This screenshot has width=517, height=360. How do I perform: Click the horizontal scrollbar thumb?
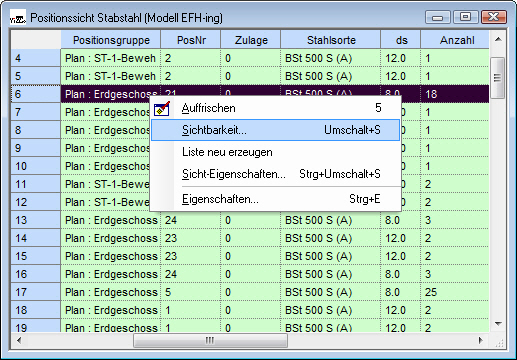click(210, 340)
